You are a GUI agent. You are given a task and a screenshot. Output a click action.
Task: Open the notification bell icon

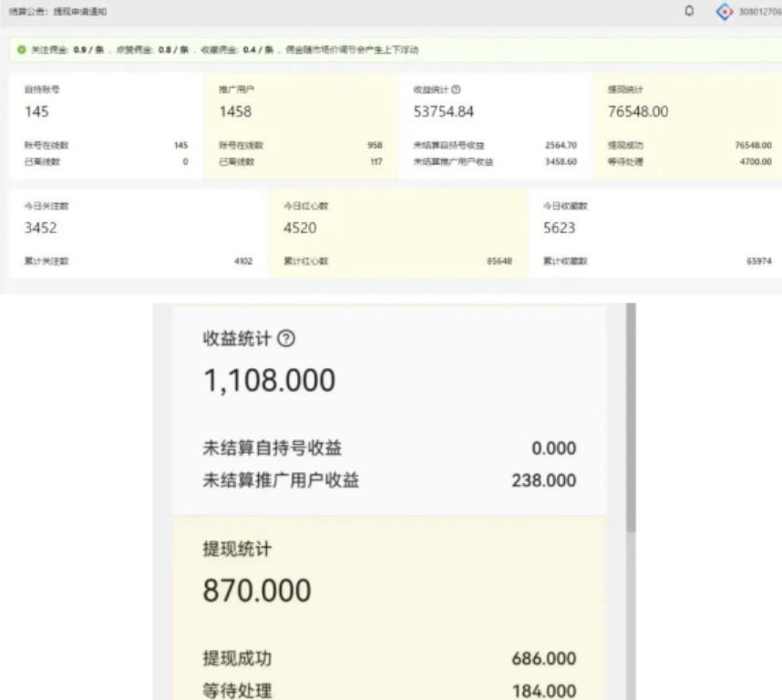[689, 11]
